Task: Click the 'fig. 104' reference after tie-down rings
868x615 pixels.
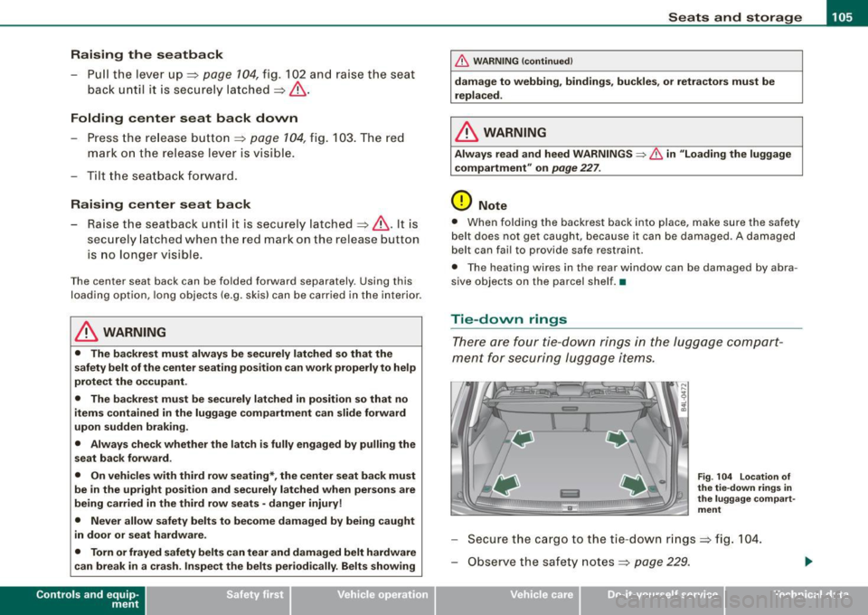Action: (739, 539)
